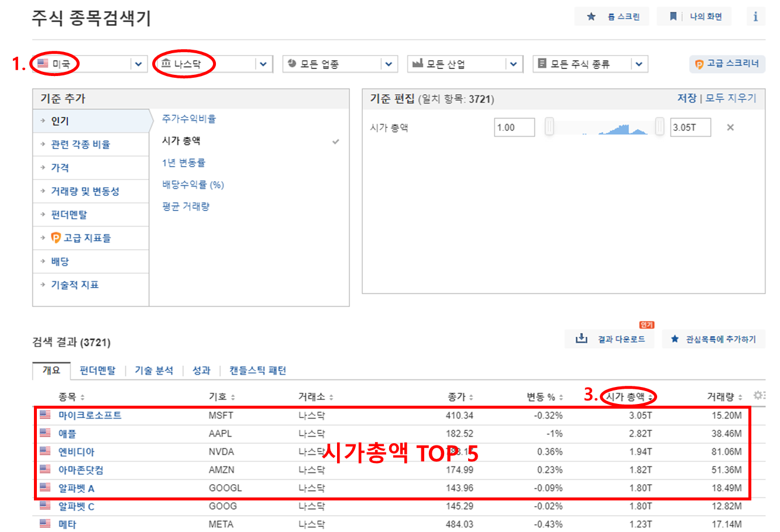Screen dimensions: 780x532
Task: Open the 모든 주식 종류 dropdown
Action: tap(590, 64)
